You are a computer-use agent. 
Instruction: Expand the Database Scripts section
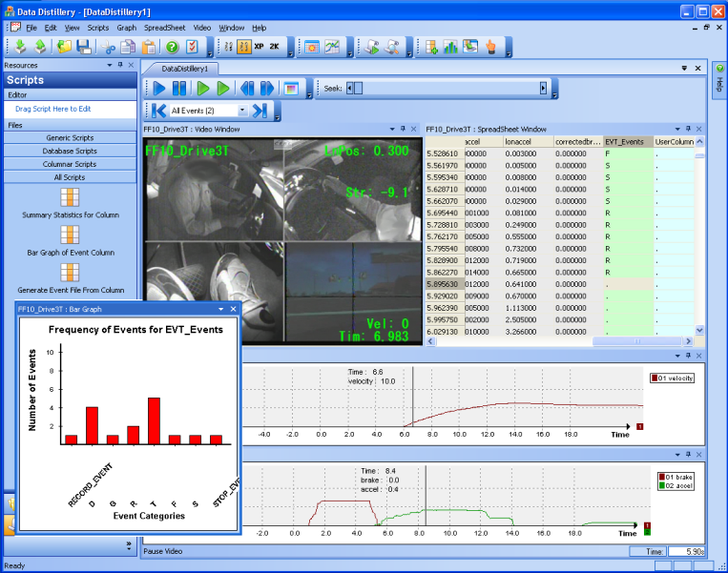70,151
